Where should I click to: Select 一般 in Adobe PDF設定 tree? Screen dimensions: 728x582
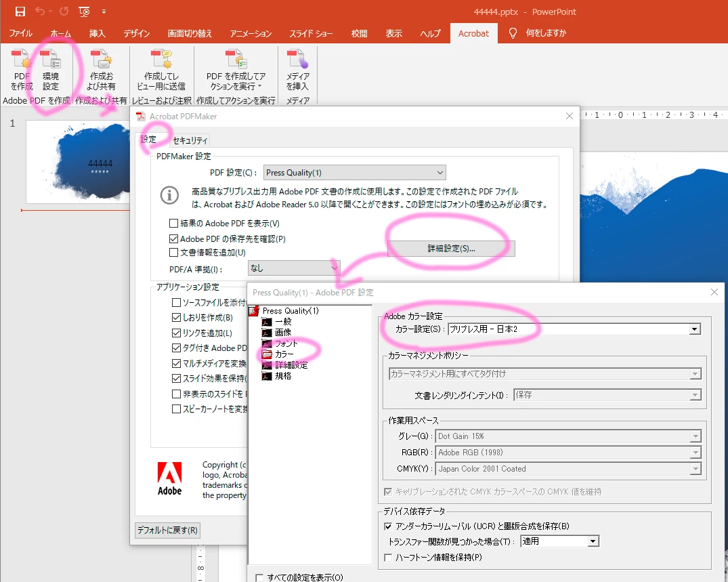click(283, 321)
